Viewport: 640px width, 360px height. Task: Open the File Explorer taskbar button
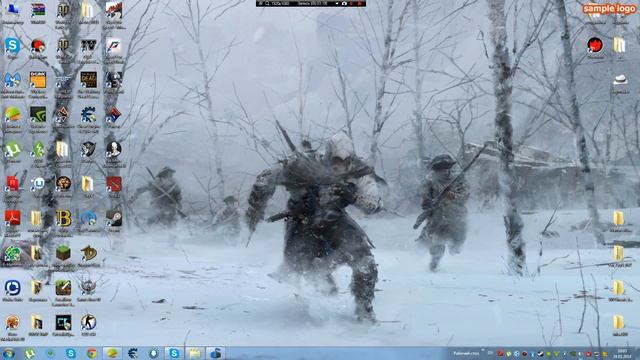(195, 353)
